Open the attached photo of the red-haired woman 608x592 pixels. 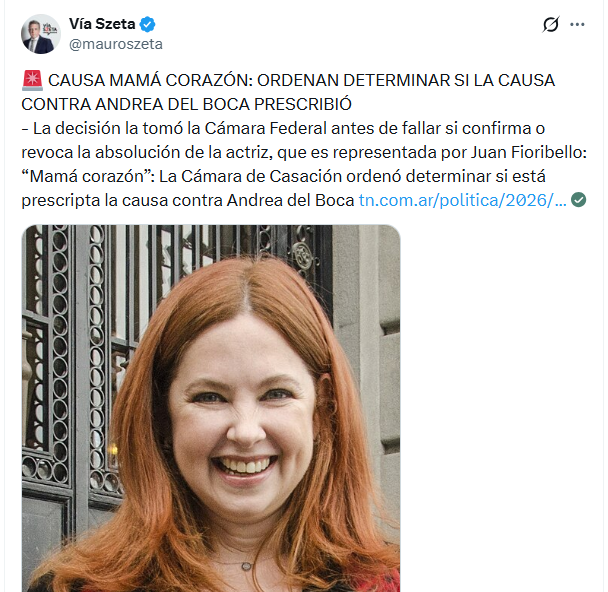tap(211, 408)
